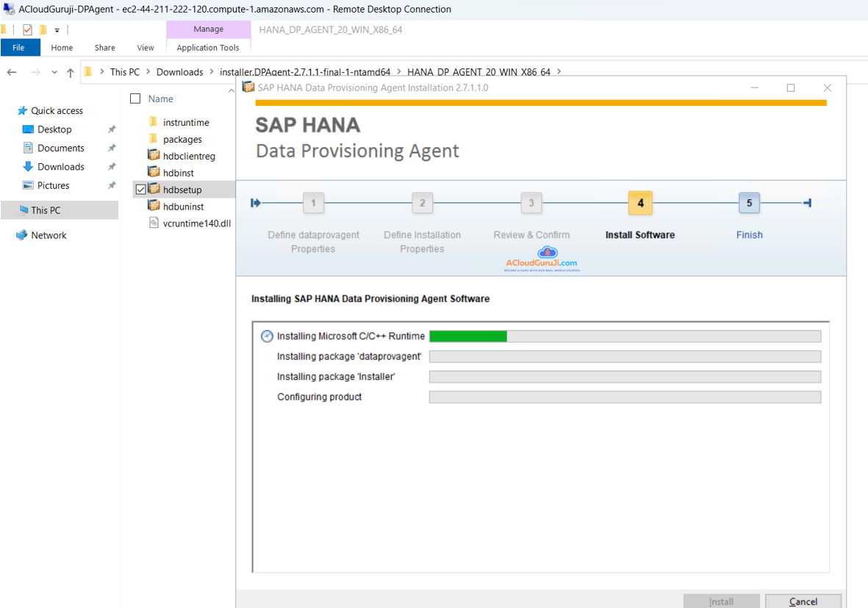Viewport: 868px width, 608px height.
Task: Go back with the Back arrow
Action: 12,72
